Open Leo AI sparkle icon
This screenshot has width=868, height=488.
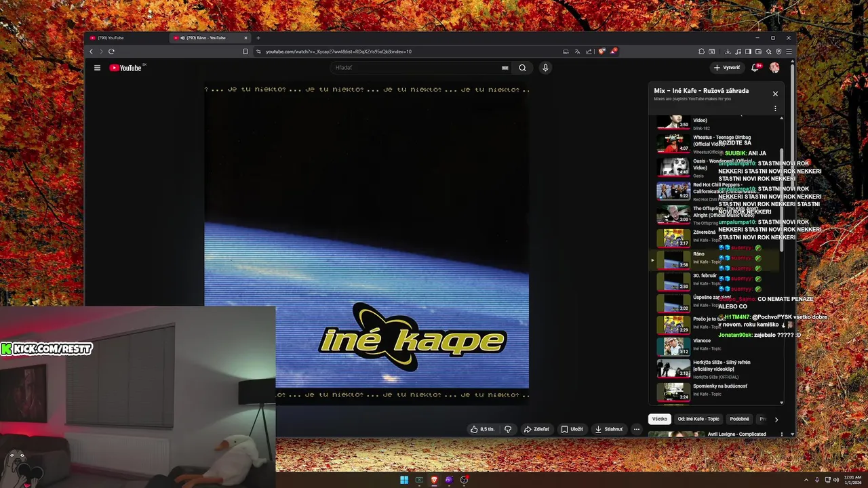(x=769, y=52)
